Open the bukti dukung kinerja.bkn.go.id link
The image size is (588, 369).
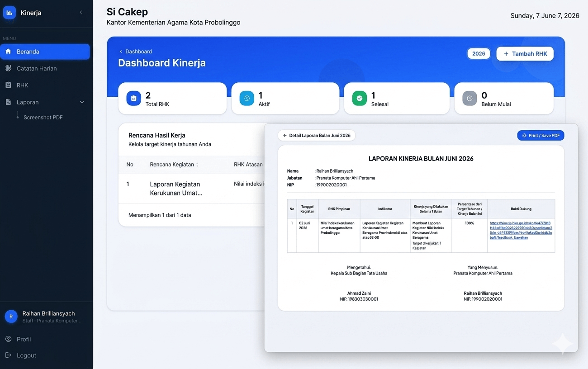click(x=521, y=230)
